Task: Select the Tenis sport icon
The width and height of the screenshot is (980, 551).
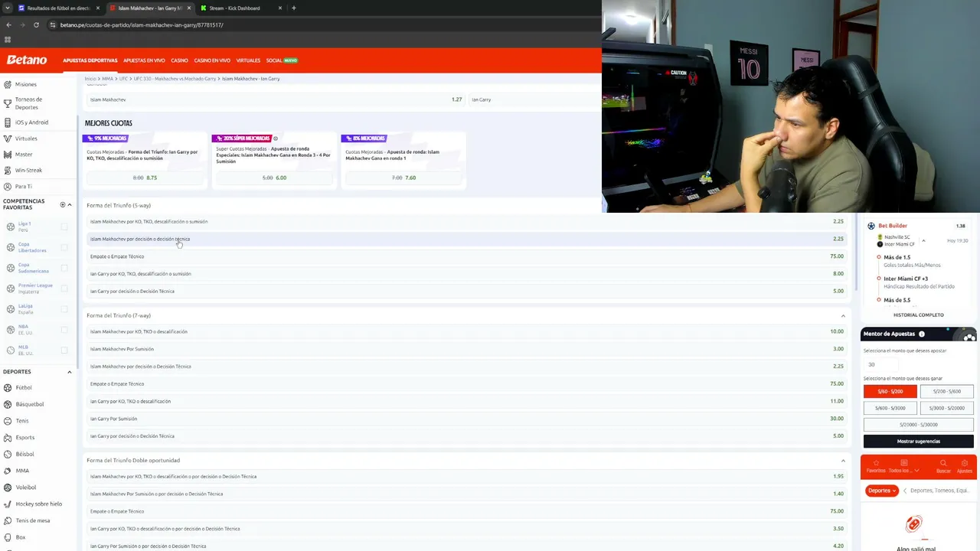Action: pos(8,421)
